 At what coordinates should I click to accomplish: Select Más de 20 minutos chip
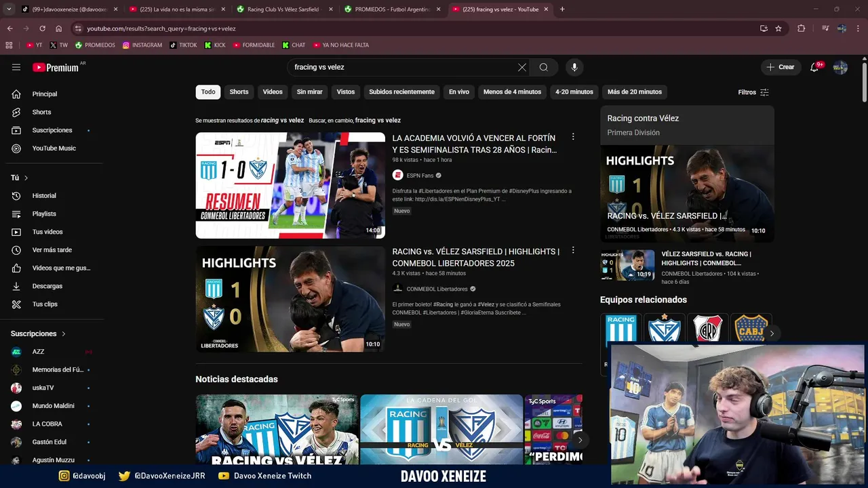pos(635,92)
